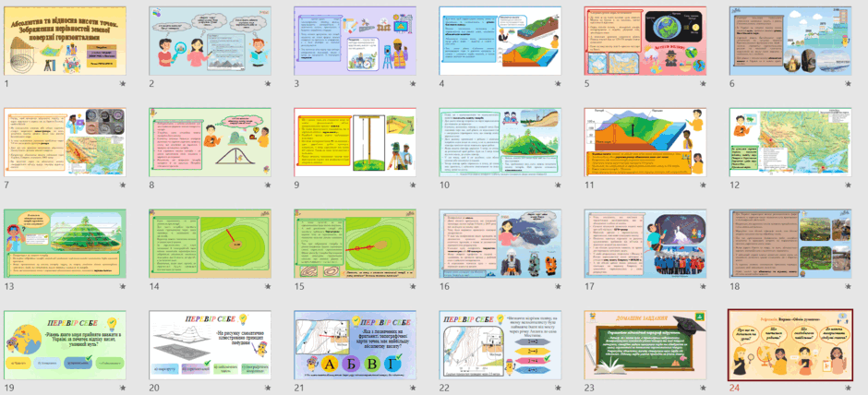The height and width of the screenshot is (395, 868).
Task: Select slide 18 thumbnail
Action: (790, 244)
